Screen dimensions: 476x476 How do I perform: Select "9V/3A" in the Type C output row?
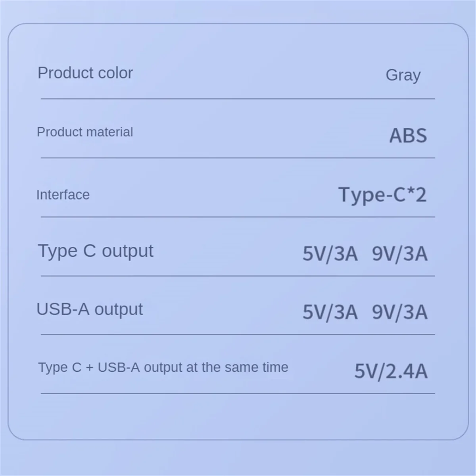pyautogui.click(x=399, y=254)
